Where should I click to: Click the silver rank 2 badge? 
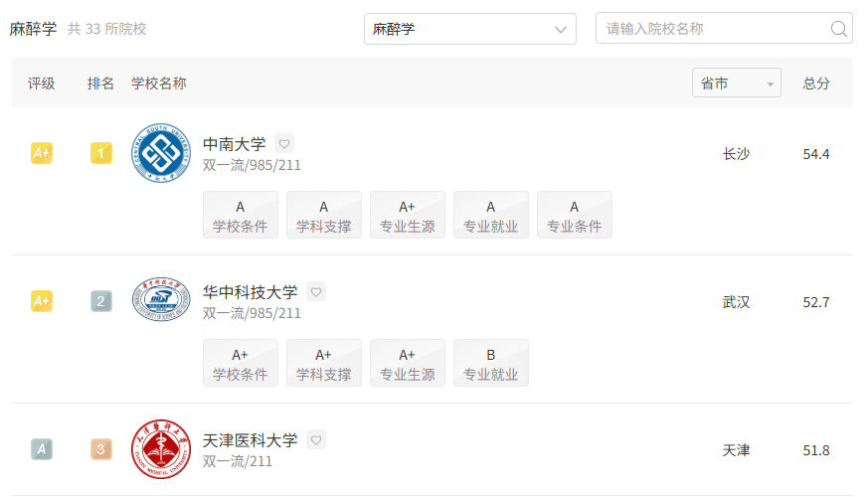[x=101, y=301]
